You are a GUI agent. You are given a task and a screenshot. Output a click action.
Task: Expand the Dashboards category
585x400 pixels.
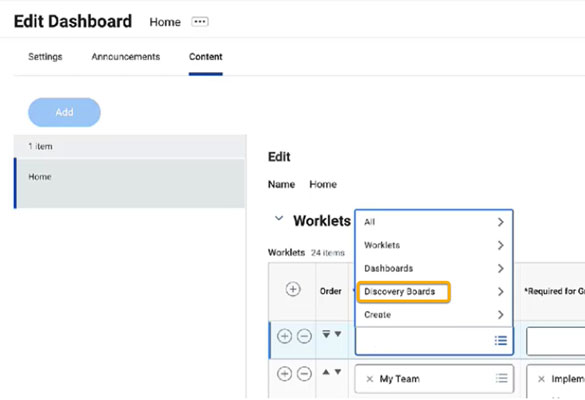tap(434, 268)
